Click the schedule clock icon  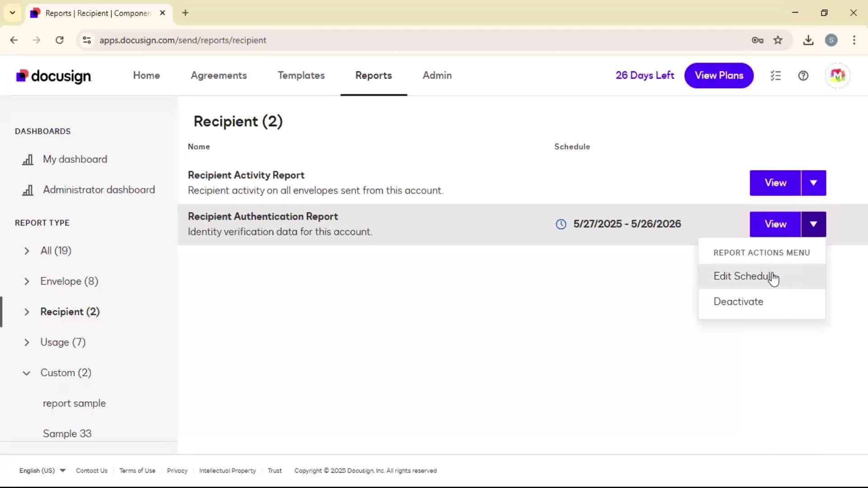tap(561, 224)
